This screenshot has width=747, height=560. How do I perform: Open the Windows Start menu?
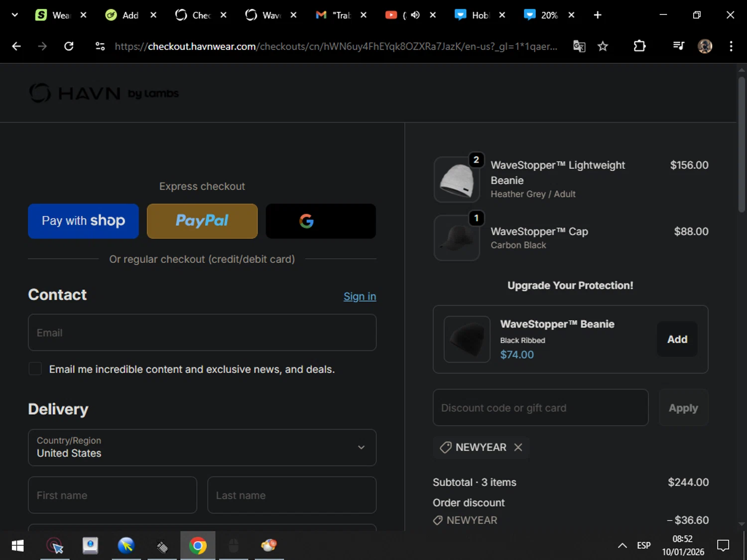[x=17, y=546]
